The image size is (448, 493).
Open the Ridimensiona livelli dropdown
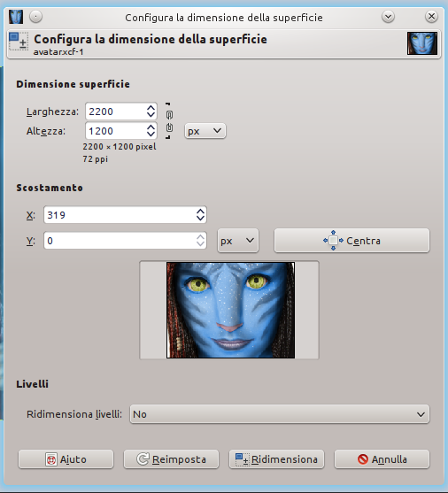(x=280, y=414)
